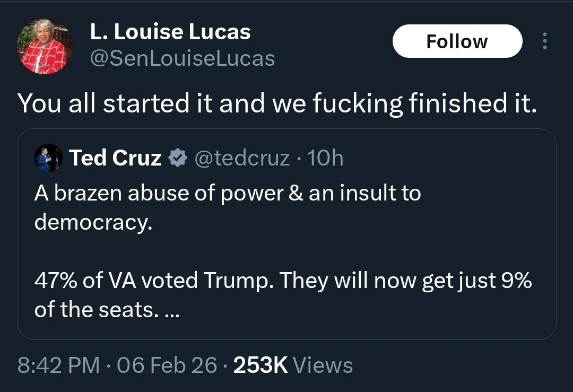
Task: Open the @tedcruz handle link
Action: (242, 158)
